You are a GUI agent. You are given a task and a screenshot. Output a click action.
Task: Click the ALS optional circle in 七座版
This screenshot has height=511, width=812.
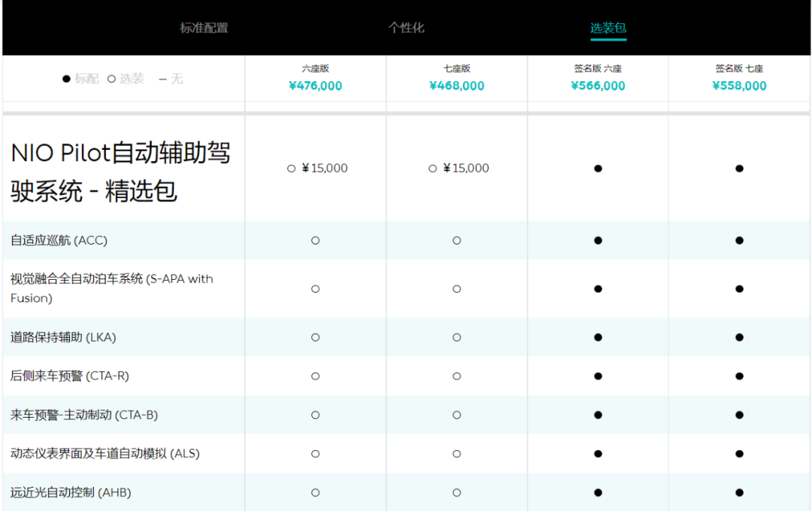(457, 454)
